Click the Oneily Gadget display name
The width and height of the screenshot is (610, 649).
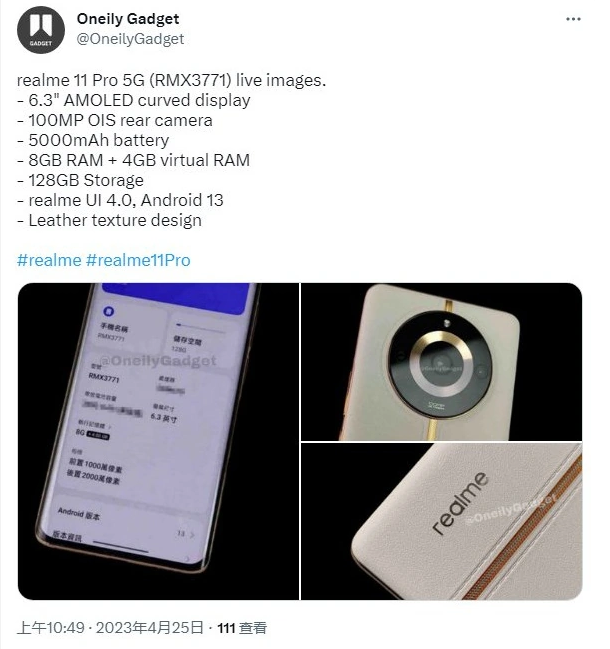[x=128, y=19]
